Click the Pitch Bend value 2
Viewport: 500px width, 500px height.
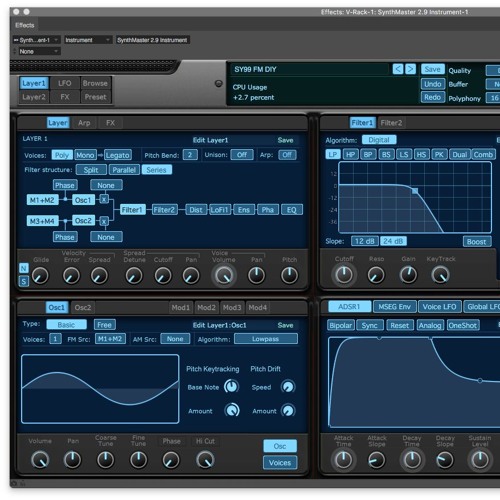(x=190, y=155)
